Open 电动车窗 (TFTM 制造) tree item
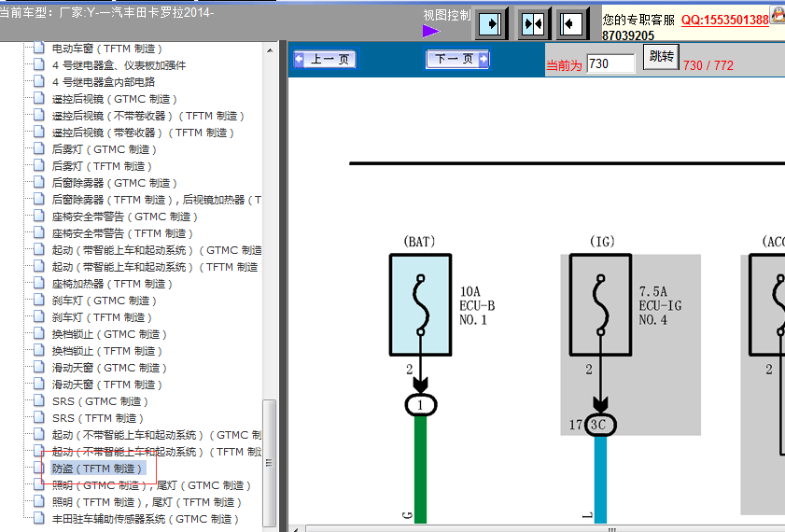The image size is (785, 532). point(106,49)
